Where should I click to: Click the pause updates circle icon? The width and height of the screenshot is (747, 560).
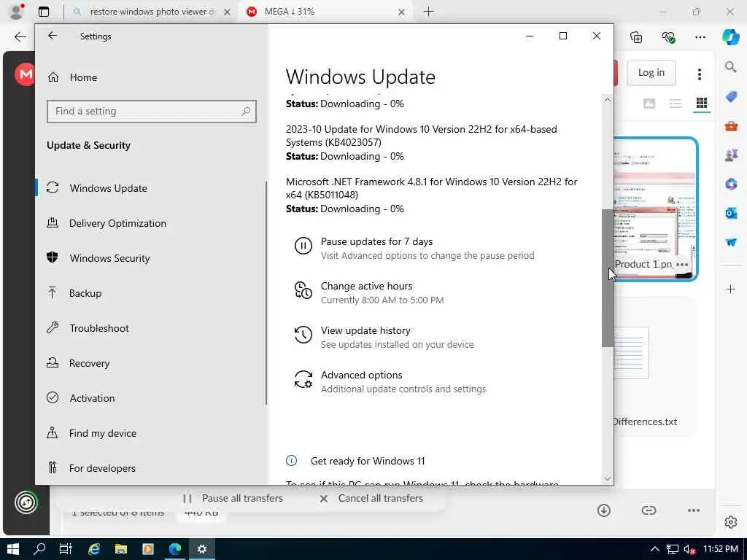coord(303,246)
